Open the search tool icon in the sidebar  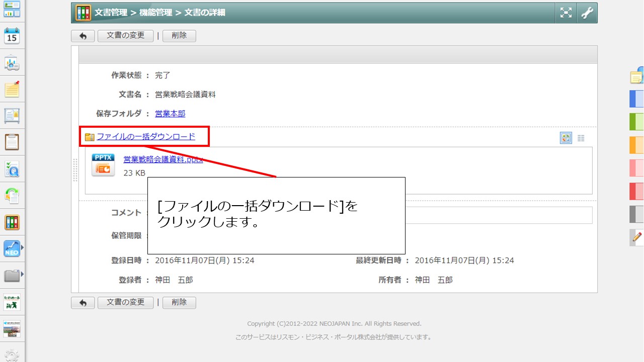point(11,168)
